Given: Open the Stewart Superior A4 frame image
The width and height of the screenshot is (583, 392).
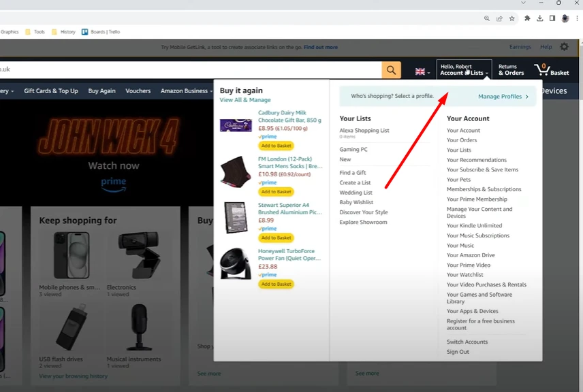Looking at the screenshot, I should tap(236, 218).
